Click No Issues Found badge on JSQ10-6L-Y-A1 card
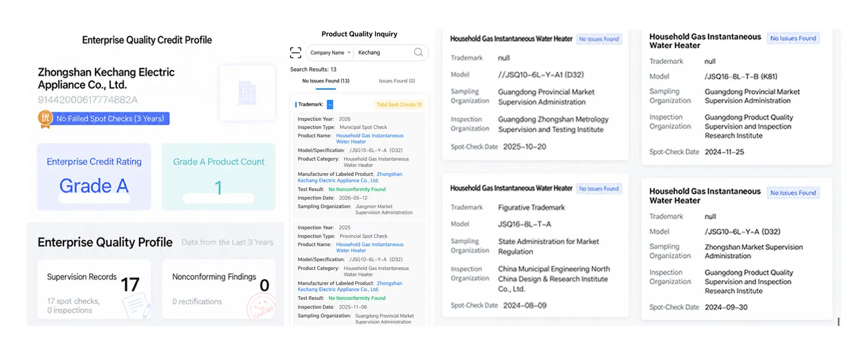The width and height of the screenshot is (868, 358). [599, 39]
